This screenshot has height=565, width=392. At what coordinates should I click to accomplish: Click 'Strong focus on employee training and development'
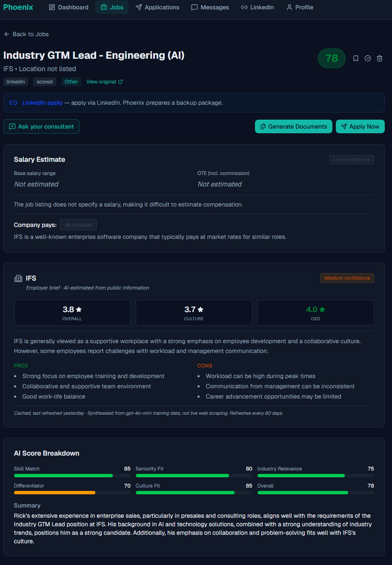(94, 376)
